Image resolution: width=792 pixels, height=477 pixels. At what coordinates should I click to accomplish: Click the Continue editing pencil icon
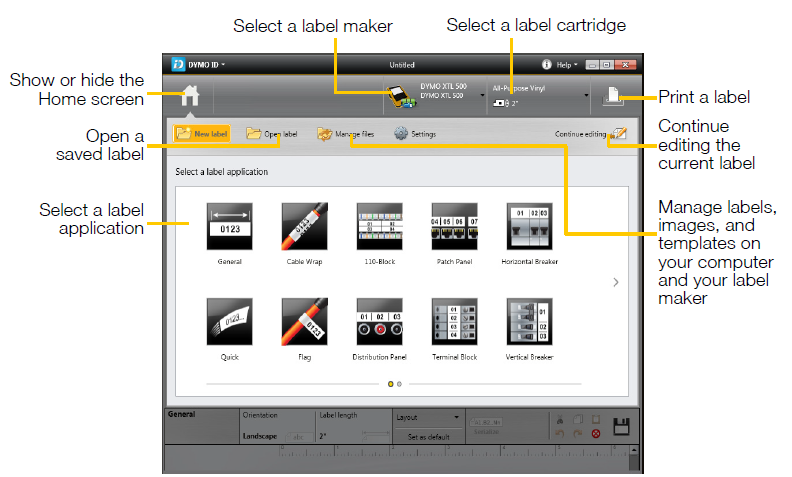coord(619,133)
